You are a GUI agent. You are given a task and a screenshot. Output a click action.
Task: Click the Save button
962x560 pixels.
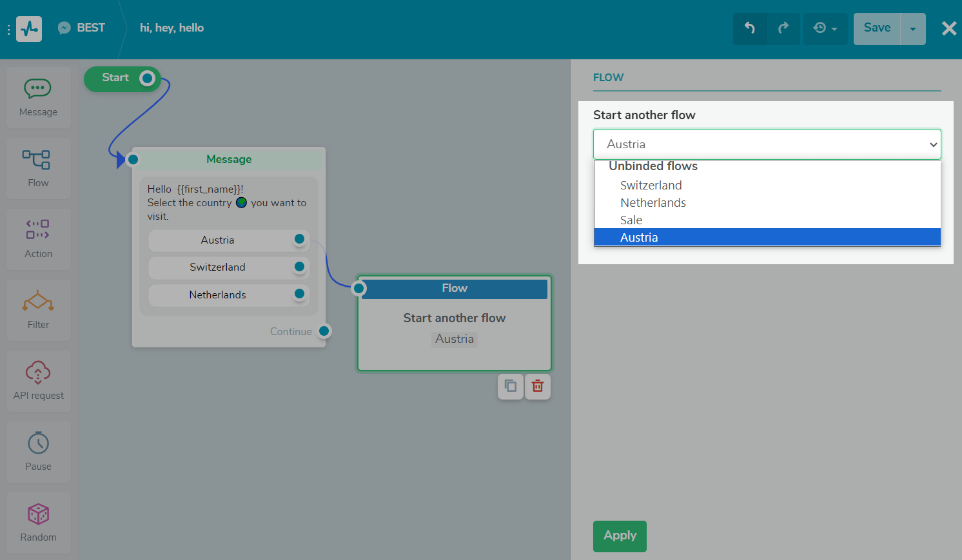click(x=877, y=28)
